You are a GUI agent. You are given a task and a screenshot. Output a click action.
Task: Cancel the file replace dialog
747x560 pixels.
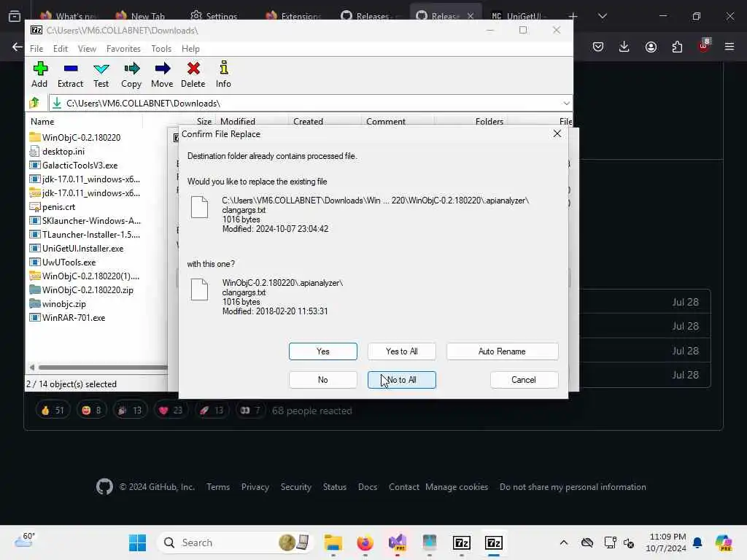pos(524,380)
